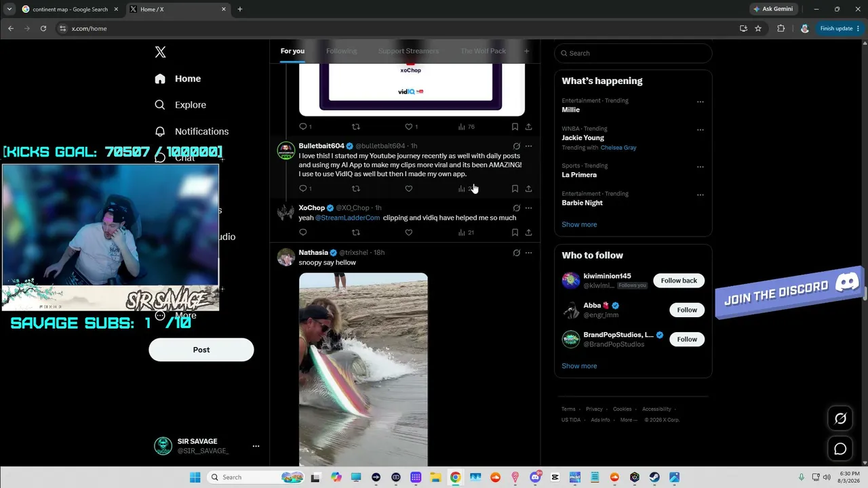Image resolution: width=868 pixels, height=488 pixels.
Task: Open the more menu on Bulletbait604's post
Action: click(529, 146)
